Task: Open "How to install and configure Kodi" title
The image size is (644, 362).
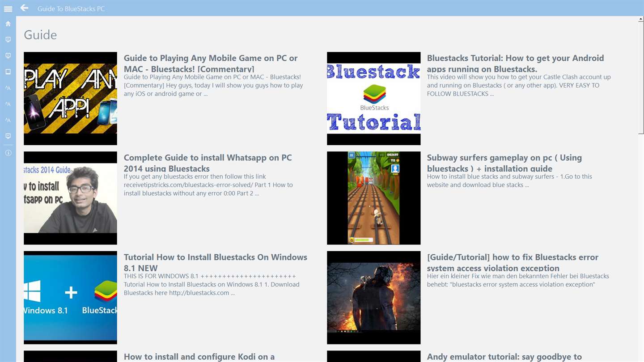Action: point(199,357)
